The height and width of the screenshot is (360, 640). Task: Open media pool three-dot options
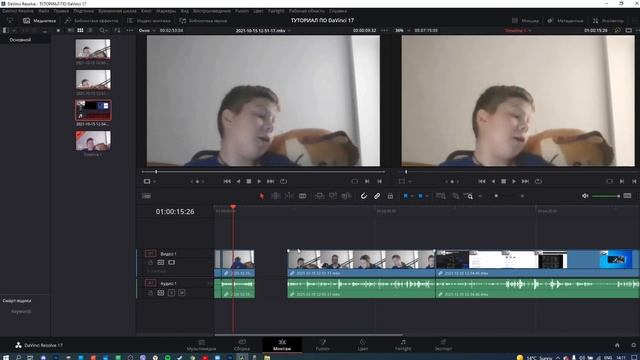coord(130,31)
